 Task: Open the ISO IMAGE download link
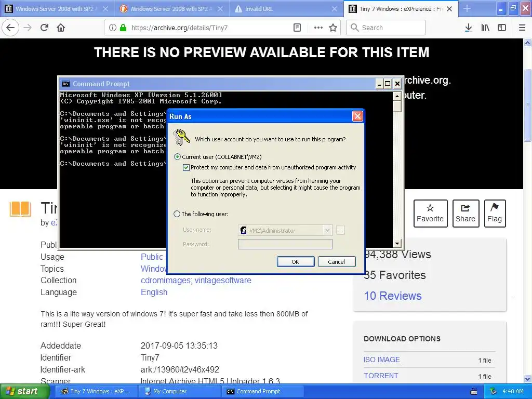[382, 360]
